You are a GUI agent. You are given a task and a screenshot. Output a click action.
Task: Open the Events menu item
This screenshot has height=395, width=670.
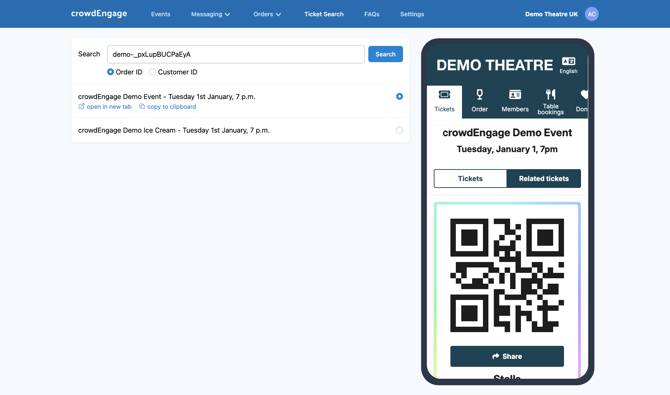pyautogui.click(x=161, y=14)
